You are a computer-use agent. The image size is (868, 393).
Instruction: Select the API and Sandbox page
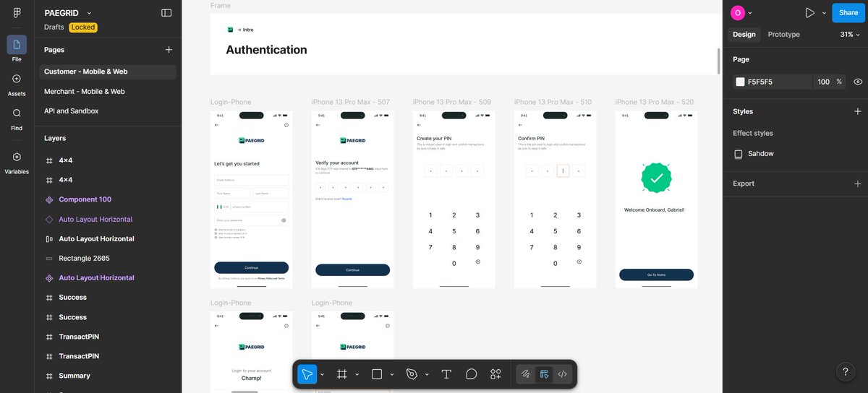click(108, 111)
